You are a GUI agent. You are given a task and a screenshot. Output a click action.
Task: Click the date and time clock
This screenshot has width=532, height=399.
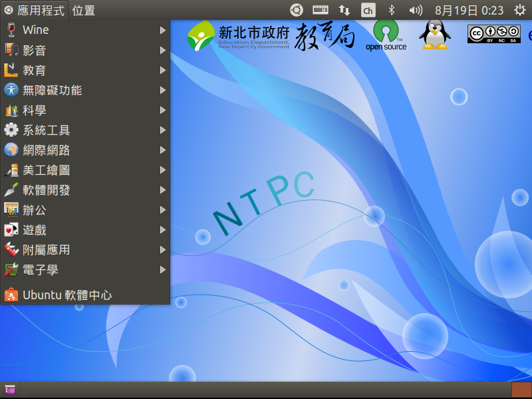pyautogui.click(x=469, y=10)
